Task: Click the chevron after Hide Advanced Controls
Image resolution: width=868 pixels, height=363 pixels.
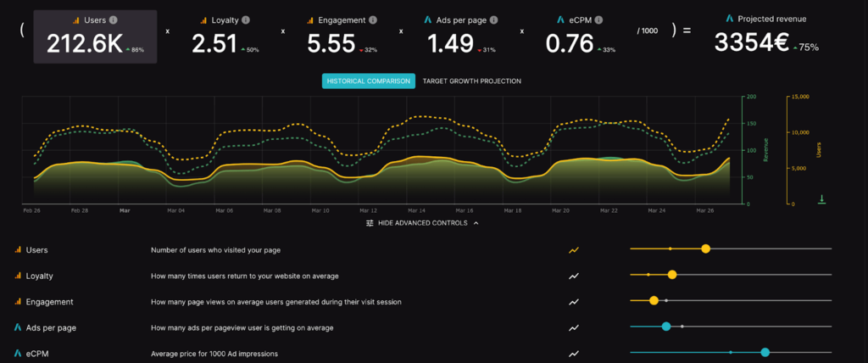Action: (476, 223)
